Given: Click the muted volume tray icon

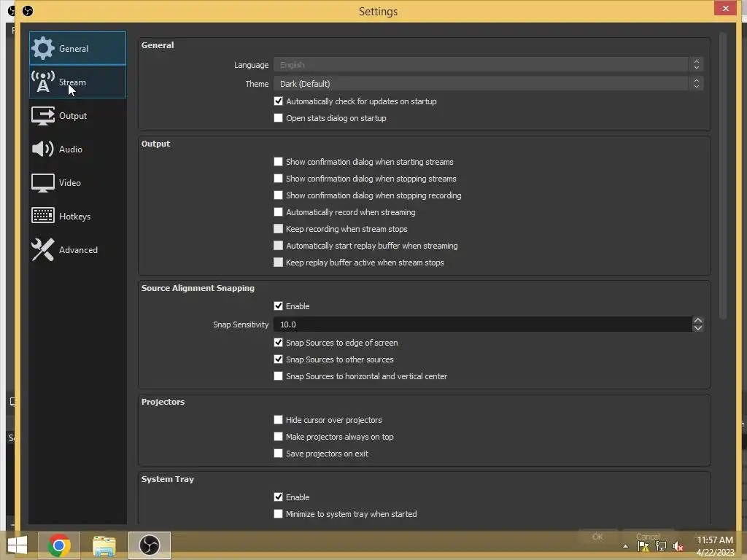Looking at the screenshot, I should click(678, 547).
